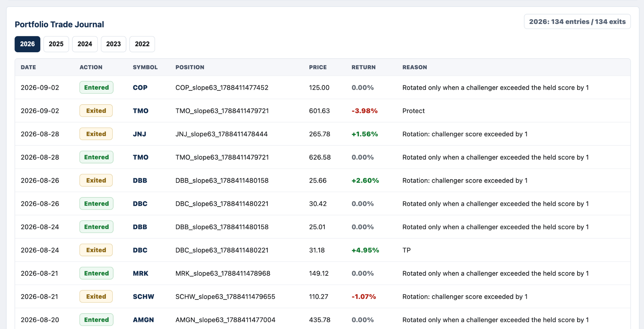644x329 pixels.
Task: Select the JNJ symbol
Action: [140, 134]
